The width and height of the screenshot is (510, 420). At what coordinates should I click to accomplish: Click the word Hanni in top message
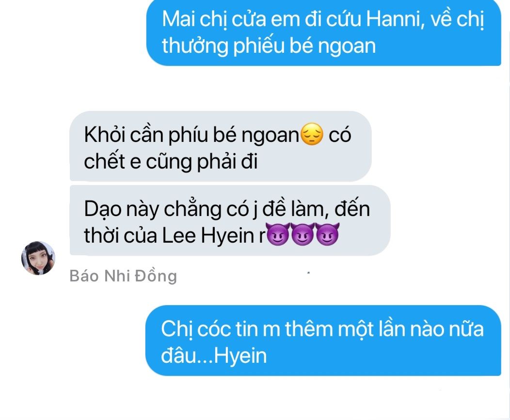[x=396, y=19]
